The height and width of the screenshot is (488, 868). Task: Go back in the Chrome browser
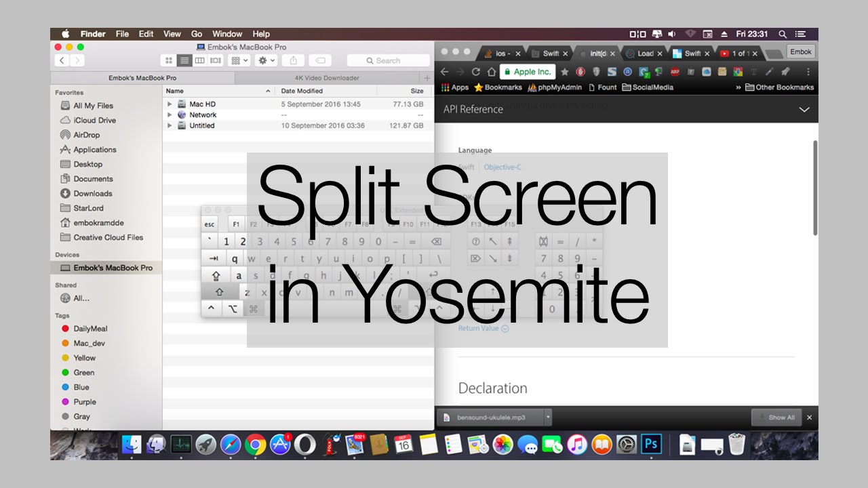click(445, 71)
